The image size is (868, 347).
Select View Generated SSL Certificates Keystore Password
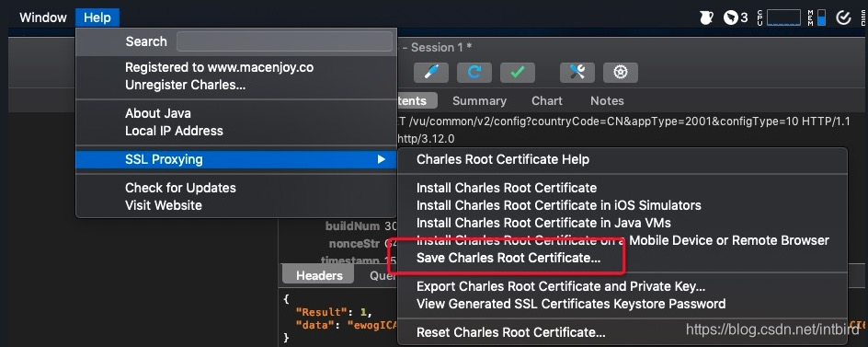coord(571,305)
